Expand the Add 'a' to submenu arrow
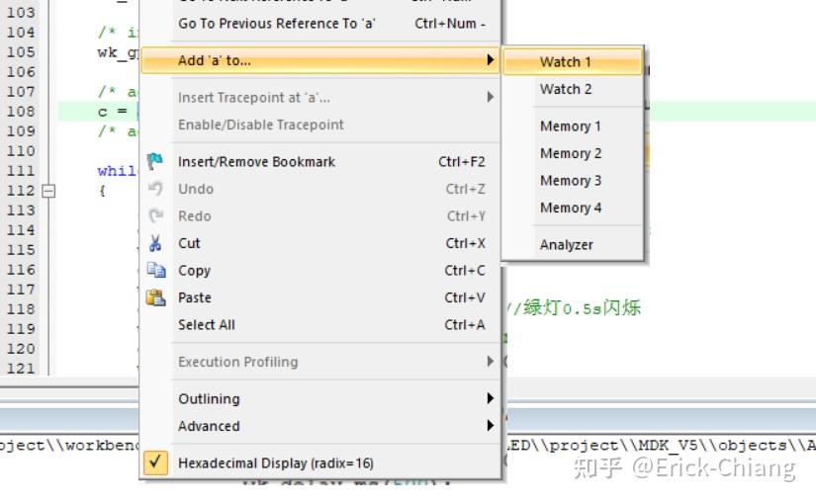816x504 pixels. tap(490, 60)
